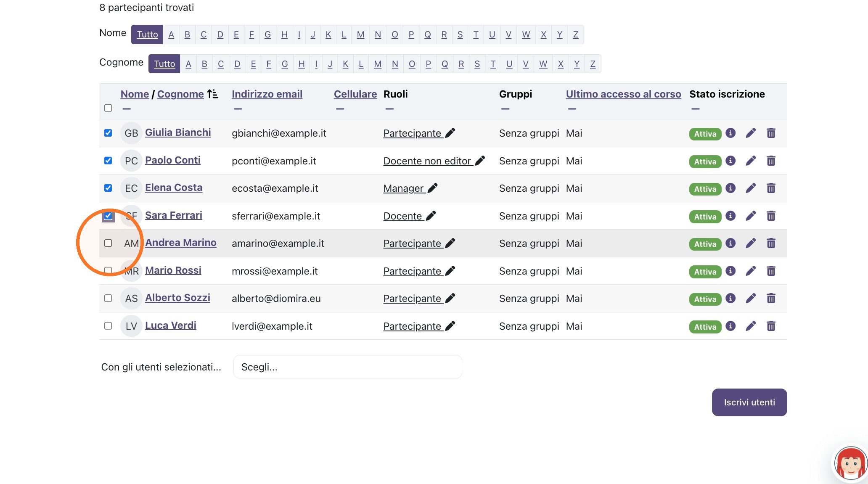Click the Iscrivi utenti button
This screenshot has height=484, width=868.
(x=749, y=402)
